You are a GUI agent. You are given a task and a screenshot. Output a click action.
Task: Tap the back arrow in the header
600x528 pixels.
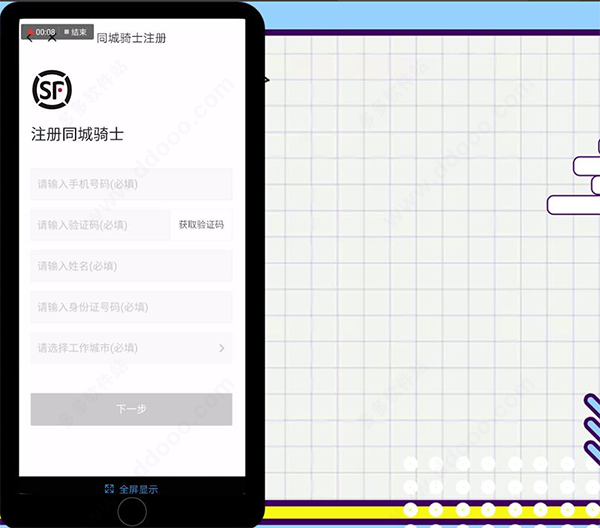pos(29,41)
